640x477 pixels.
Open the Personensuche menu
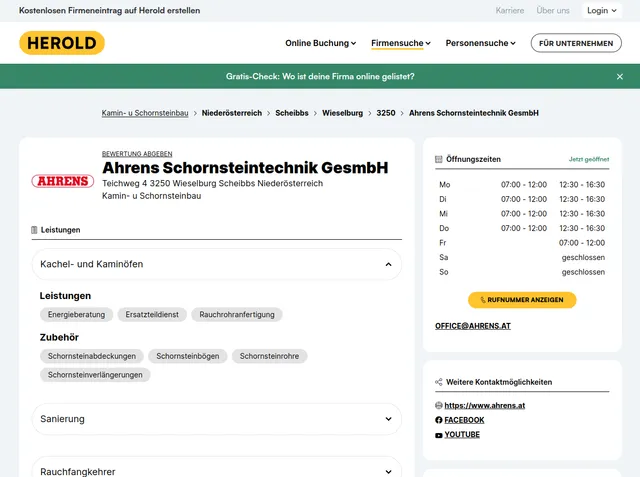coord(480,43)
